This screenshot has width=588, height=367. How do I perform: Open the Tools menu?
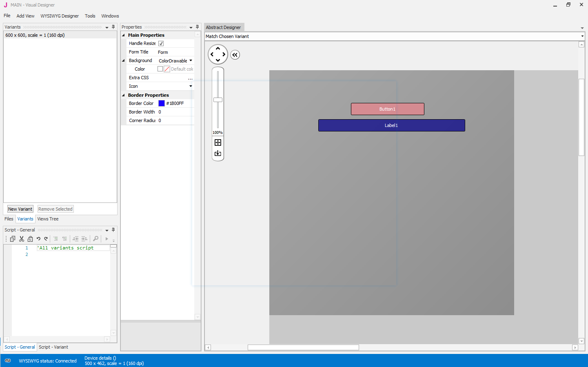tap(90, 16)
